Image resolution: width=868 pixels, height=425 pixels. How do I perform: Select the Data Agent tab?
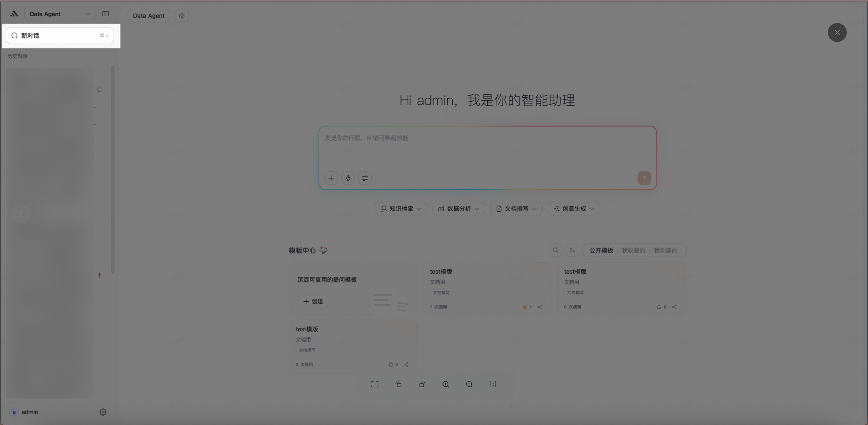pyautogui.click(x=149, y=15)
